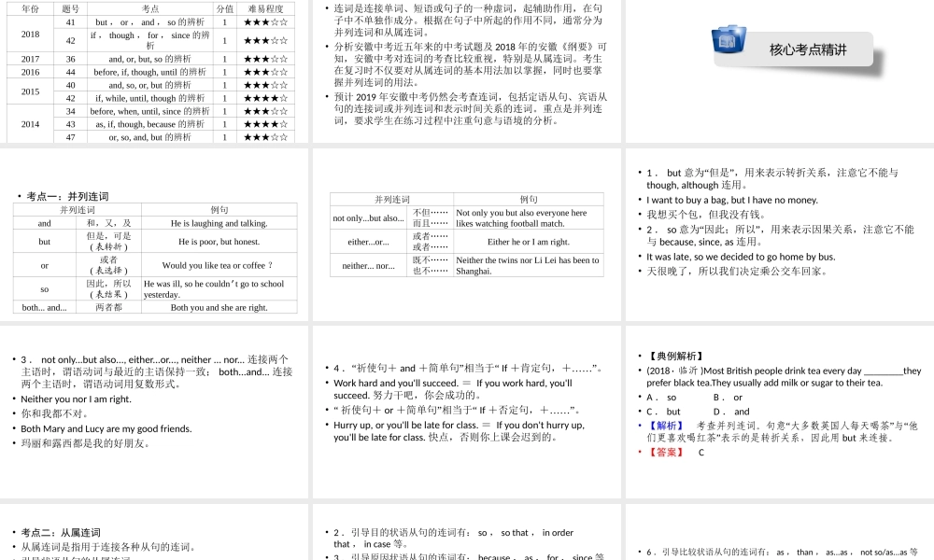Click 'Not only you but also everyone' example

pos(529,217)
